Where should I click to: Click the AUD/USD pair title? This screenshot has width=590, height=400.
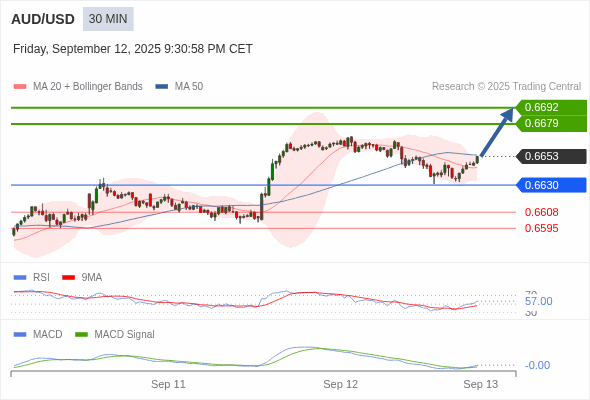tap(43, 19)
